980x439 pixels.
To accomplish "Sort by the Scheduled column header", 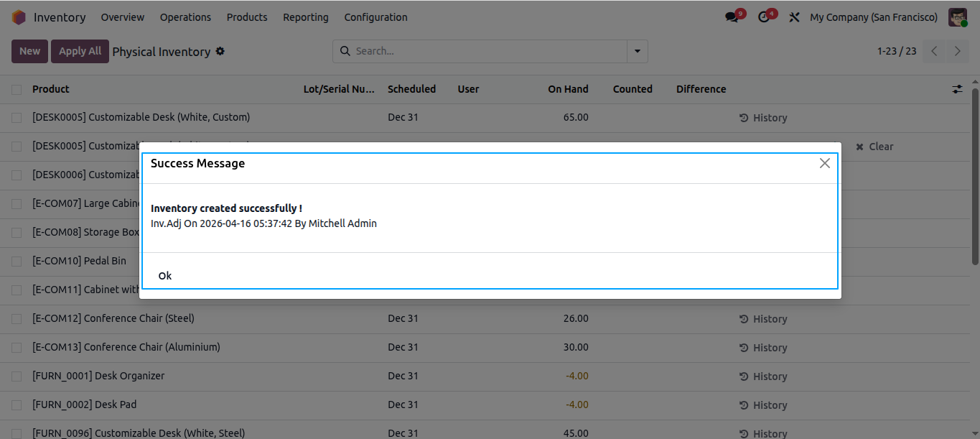I will coord(411,89).
